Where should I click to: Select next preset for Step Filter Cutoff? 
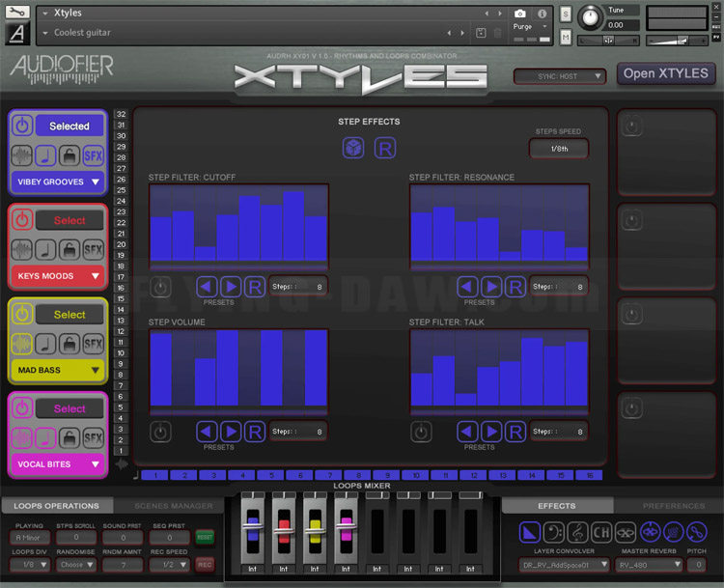231,287
